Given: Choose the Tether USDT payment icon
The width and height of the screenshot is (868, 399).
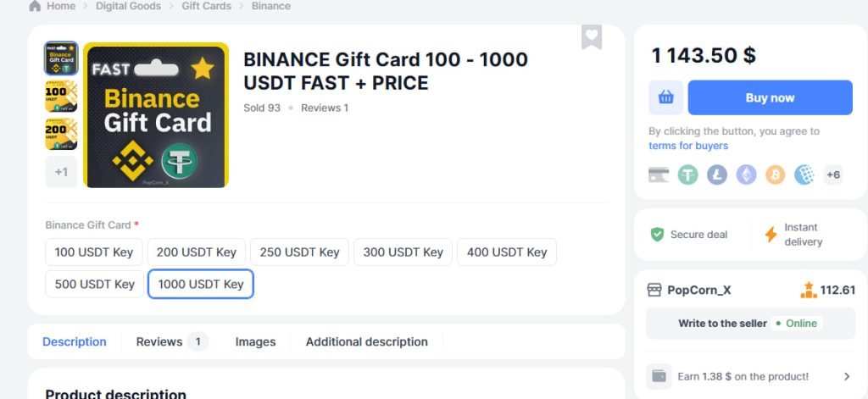Looking at the screenshot, I should click(x=687, y=175).
